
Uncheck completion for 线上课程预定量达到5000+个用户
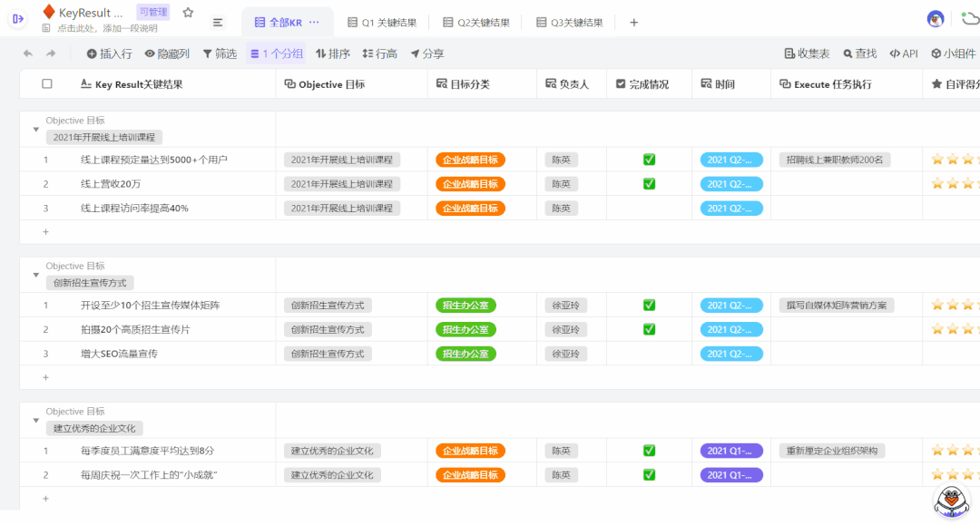click(x=650, y=160)
